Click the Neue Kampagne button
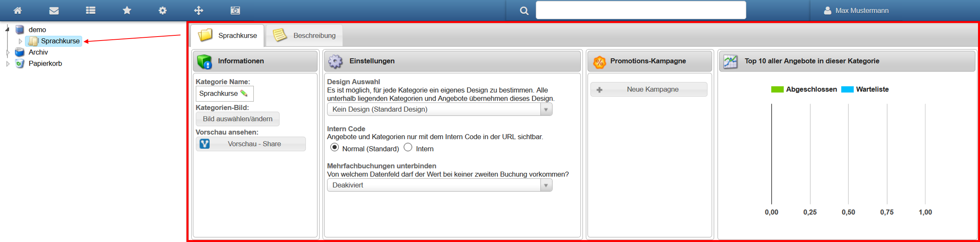 649,89
